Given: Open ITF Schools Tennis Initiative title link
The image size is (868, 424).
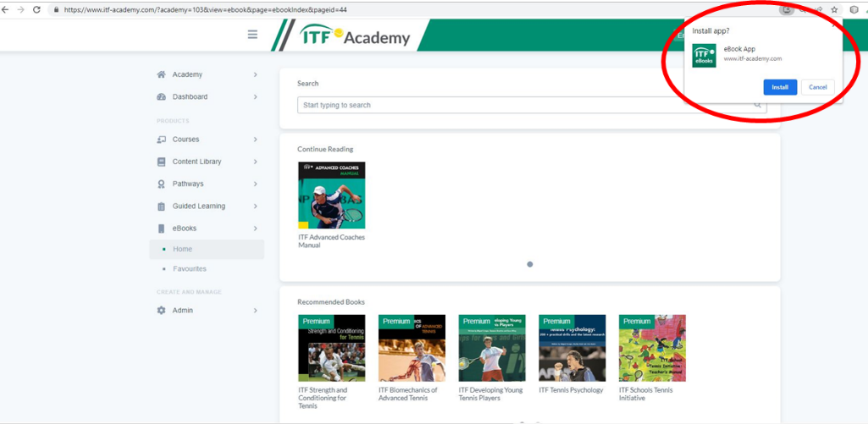Looking at the screenshot, I should click(645, 394).
